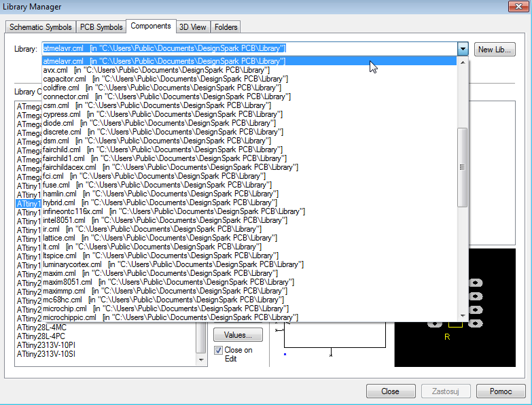532x405 pixels.
Task: Click the Close button at bottom
Action: pyautogui.click(x=391, y=391)
